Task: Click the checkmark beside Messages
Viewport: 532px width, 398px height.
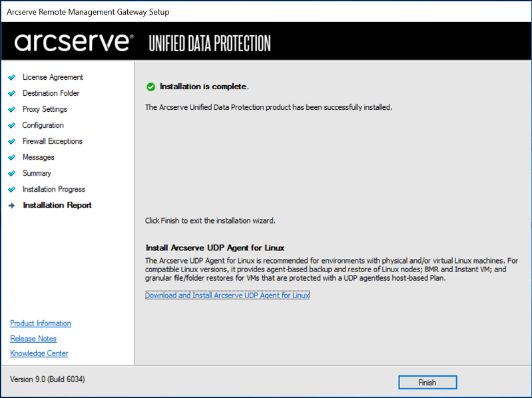Action: click(12, 157)
